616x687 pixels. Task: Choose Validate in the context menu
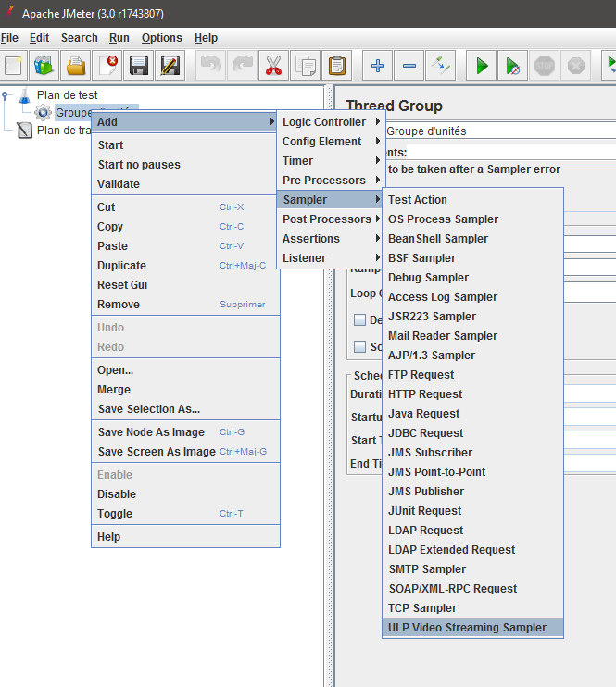(x=185, y=184)
